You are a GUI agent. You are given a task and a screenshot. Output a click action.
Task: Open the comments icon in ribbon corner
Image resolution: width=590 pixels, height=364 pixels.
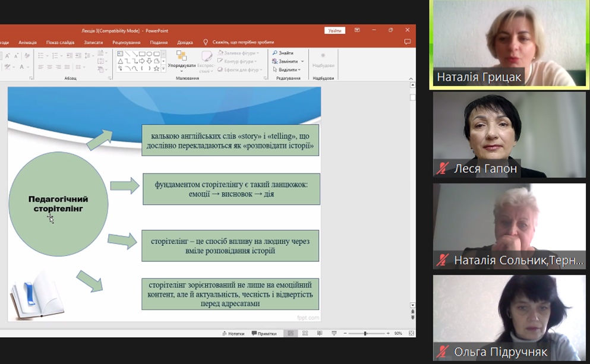click(407, 42)
